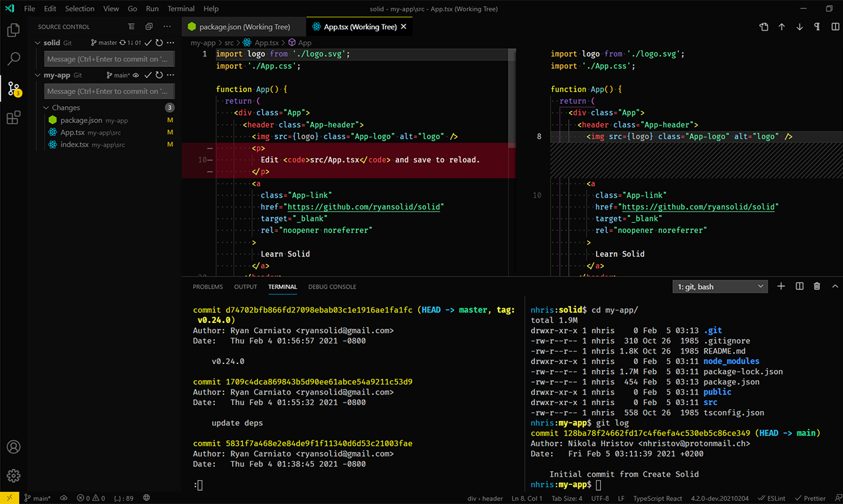Image resolution: width=843 pixels, height=504 pixels.
Task: Delete the terminal with the trash icon
Action: pos(817,286)
